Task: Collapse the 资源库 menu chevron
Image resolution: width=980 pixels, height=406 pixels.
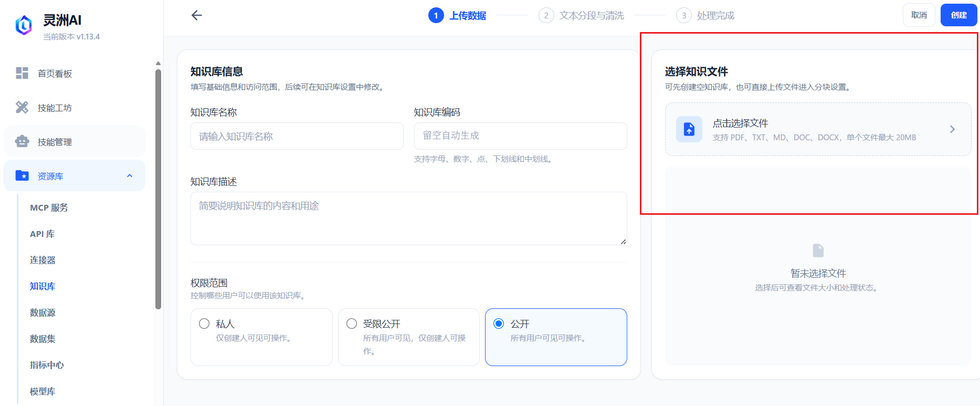Action: 130,176
